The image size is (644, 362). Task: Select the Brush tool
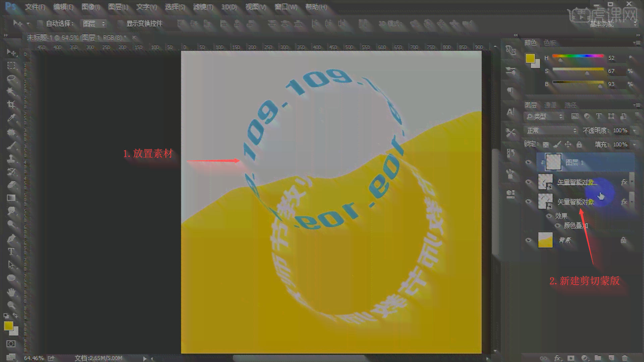(11, 145)
